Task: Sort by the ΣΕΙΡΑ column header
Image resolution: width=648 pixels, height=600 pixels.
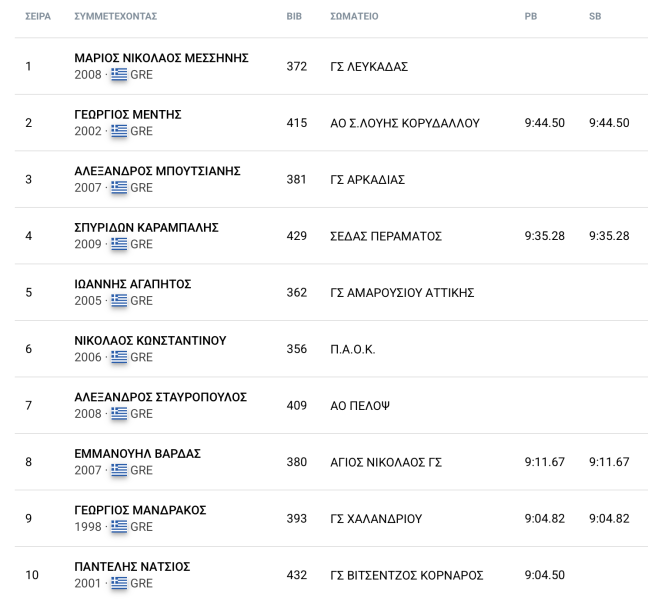Action: click(36, 17)
